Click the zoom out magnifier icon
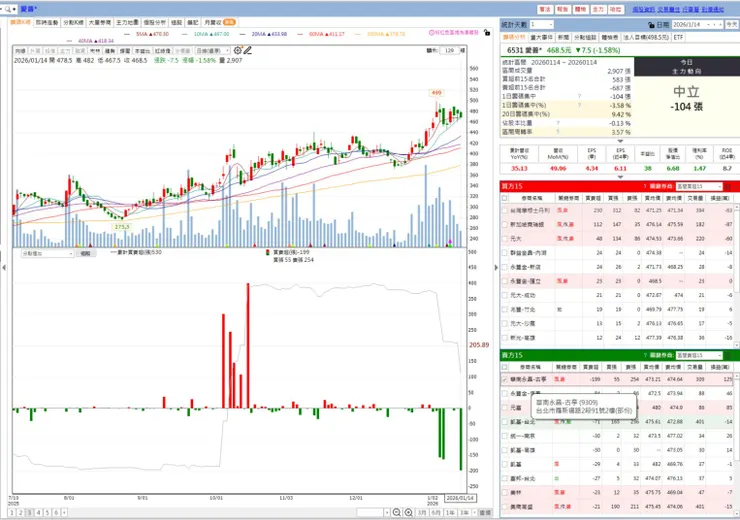The width and height of the screenshot is (740, 520). pos(396,512)
